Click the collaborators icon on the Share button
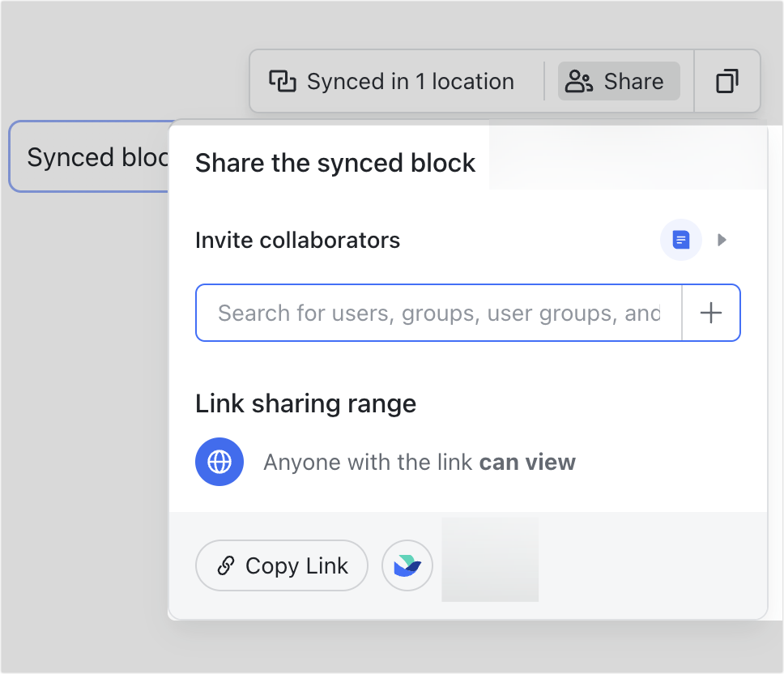The image size is (784, 674). click(578, 81)
